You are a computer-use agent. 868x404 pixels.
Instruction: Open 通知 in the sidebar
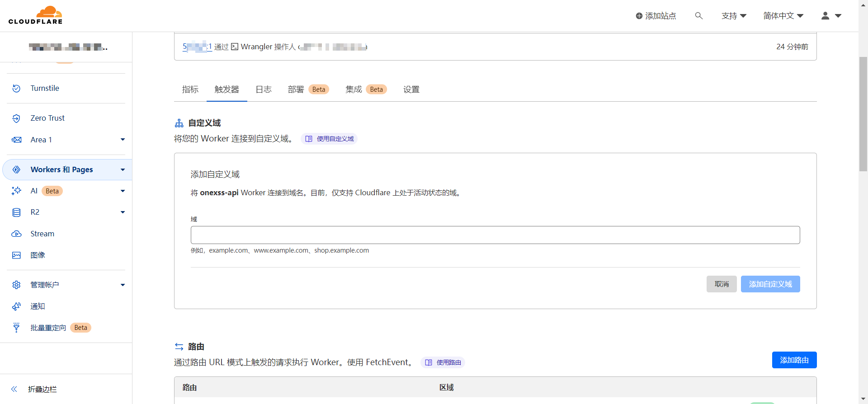tap(38, 306)
